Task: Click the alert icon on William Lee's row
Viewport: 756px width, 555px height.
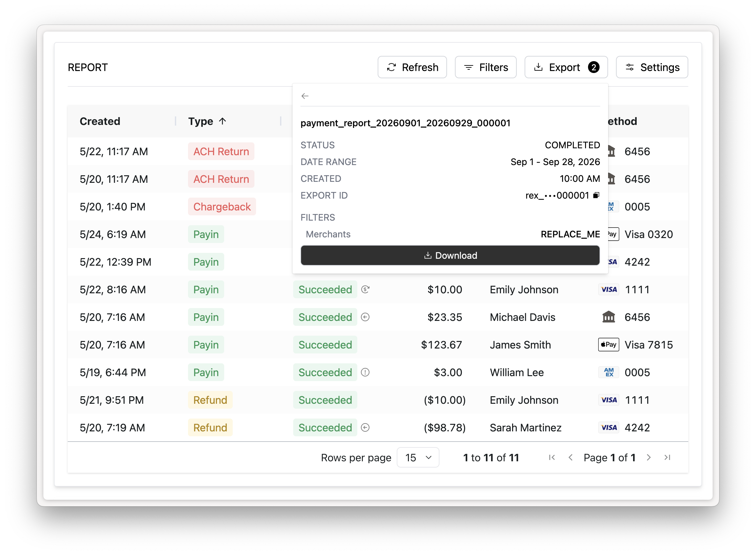Action: (366, 373)
